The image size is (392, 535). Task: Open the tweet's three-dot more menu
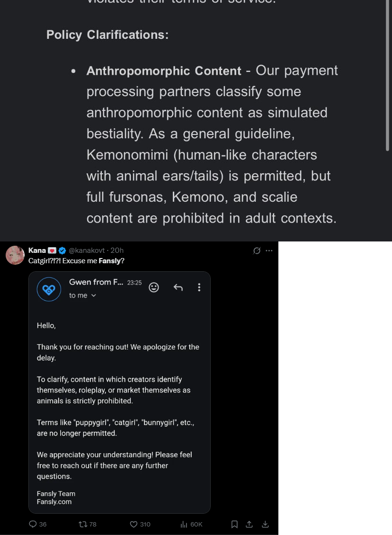point(269,251)
